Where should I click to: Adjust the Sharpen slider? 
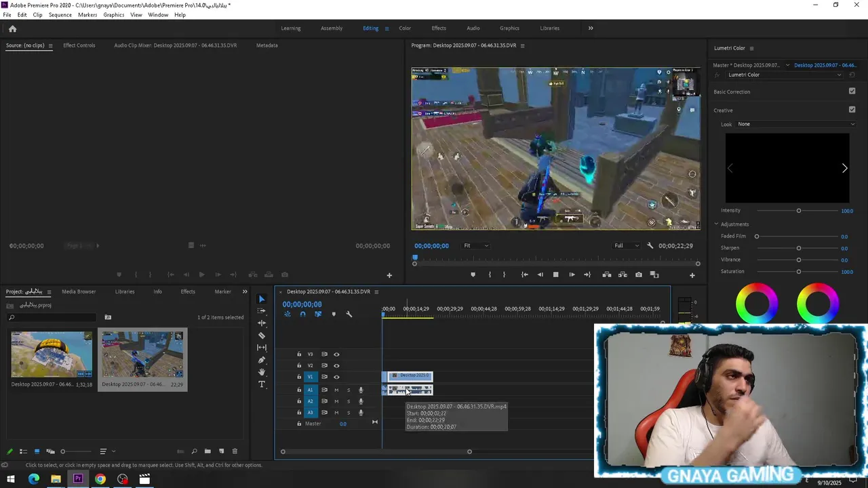point(799,248)
